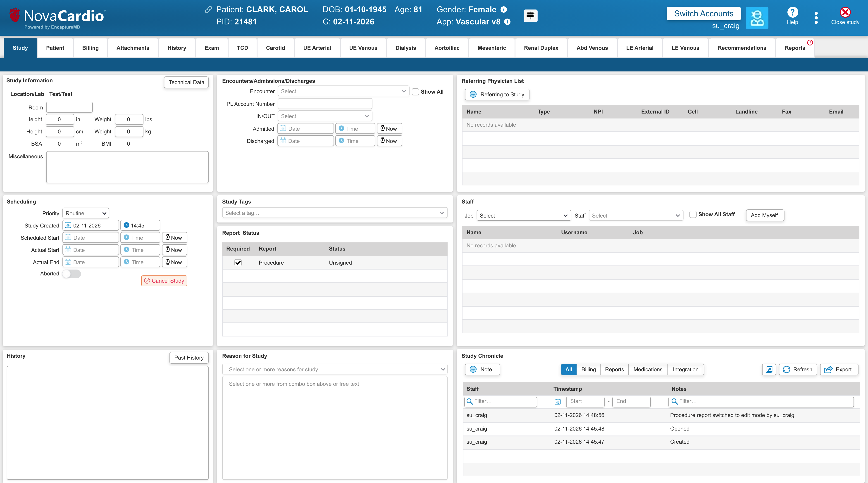Screen dimensions: 868x483
Task: Open the Past History button
Action: [x=189, y=358]
